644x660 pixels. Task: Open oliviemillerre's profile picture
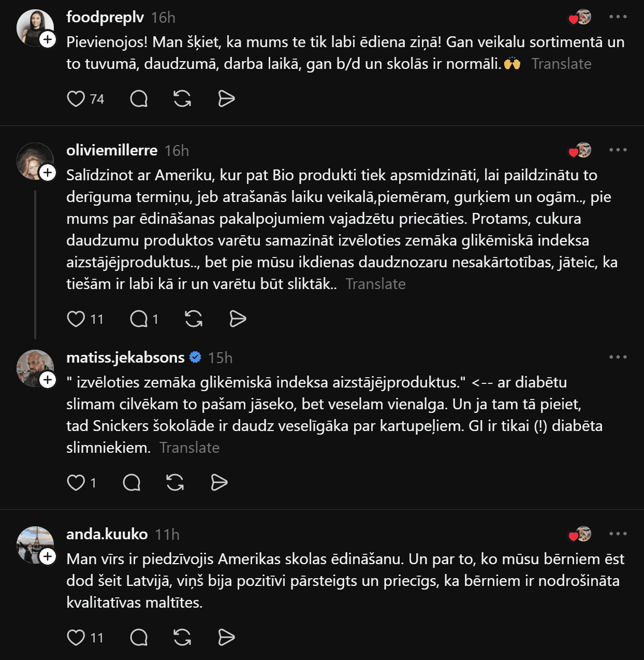click(x=33, y=160)
